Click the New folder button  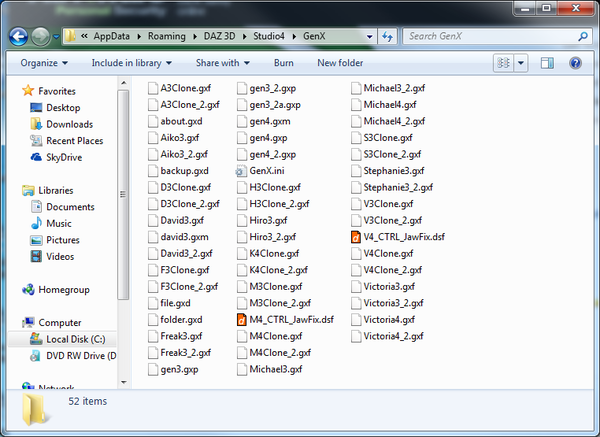tap(340, 63)
